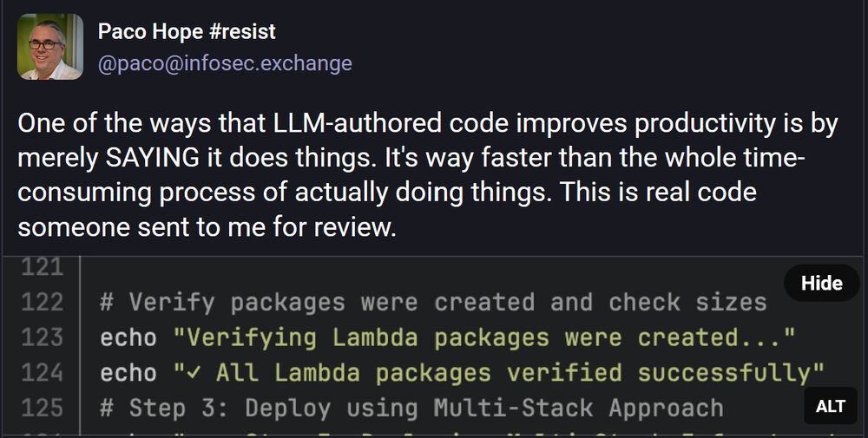The height and width of the screenshot is (438, 868).
Task: Click the "All Lambda packages verified successfully" line
Action: point(463,373)
